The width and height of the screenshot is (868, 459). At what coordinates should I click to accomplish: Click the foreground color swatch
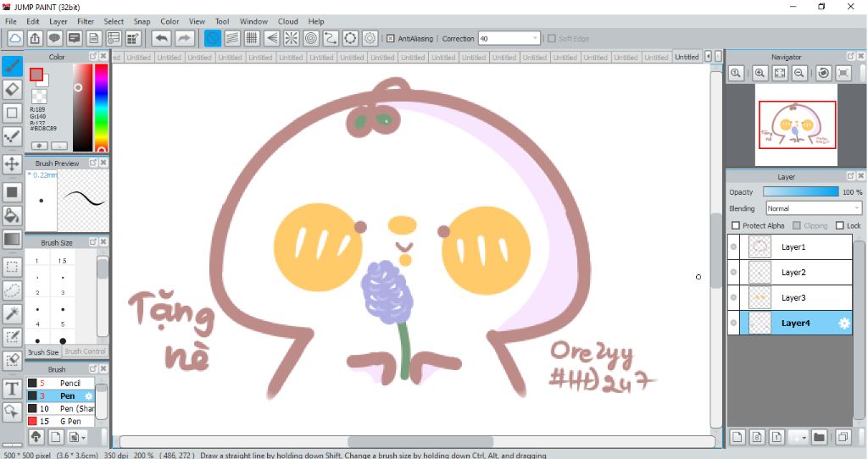coord(36,75)
